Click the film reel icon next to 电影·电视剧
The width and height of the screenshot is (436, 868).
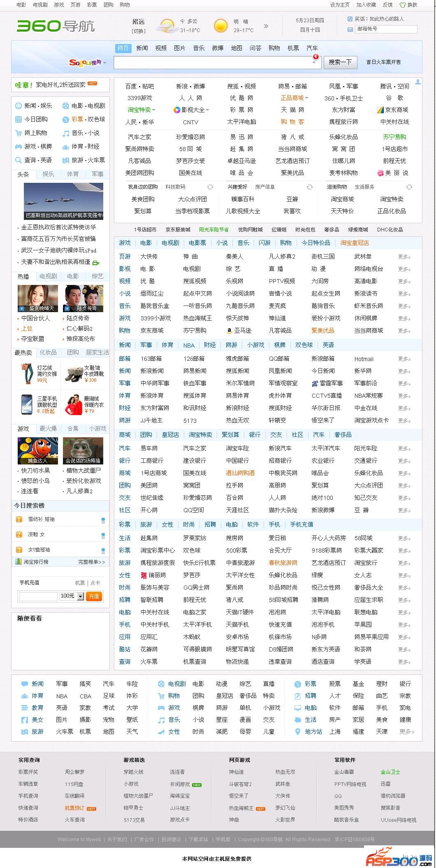66,106
